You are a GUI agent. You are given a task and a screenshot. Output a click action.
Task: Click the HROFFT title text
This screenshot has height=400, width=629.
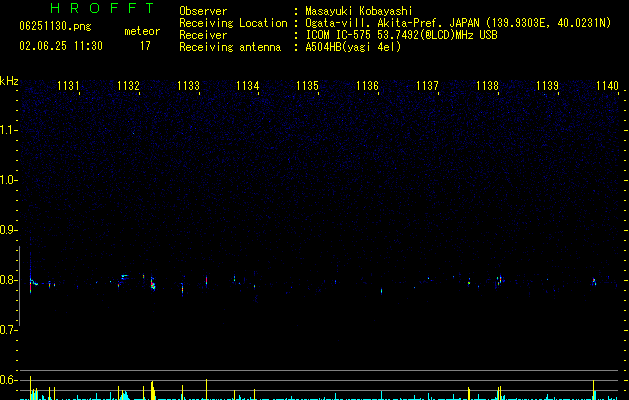(102, 8)
